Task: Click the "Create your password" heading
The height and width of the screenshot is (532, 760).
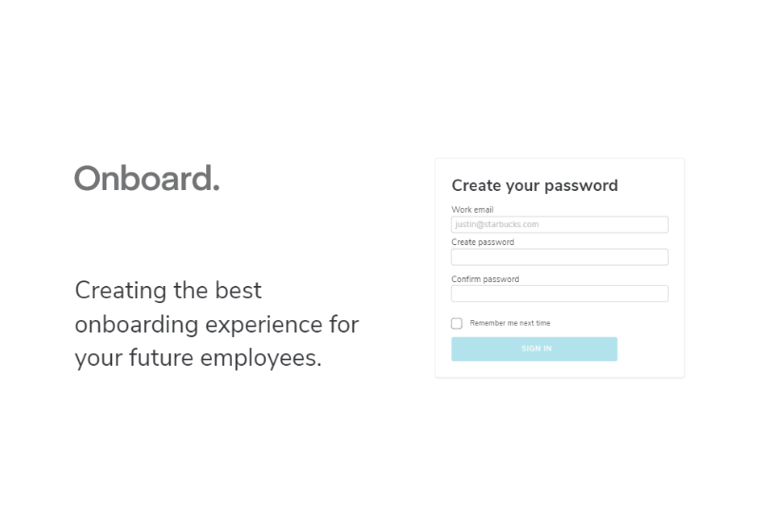Action: point(535,186)
